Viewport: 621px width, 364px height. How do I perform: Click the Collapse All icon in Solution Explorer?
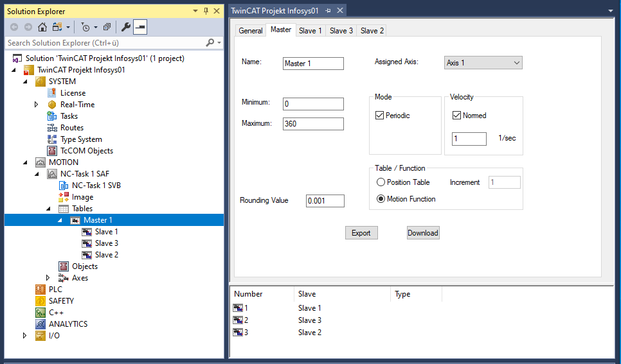click(x=107, y=27)
